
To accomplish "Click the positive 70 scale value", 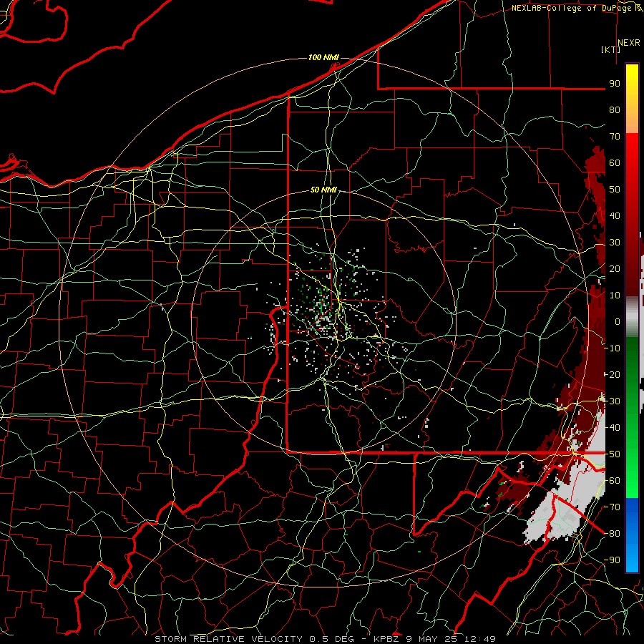I will pos(615,137).
